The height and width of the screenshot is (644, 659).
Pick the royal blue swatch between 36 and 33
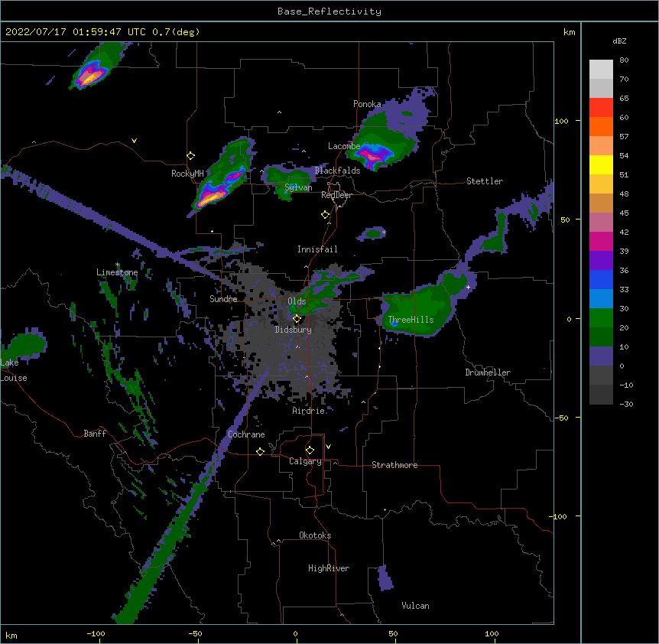(601, 279)
